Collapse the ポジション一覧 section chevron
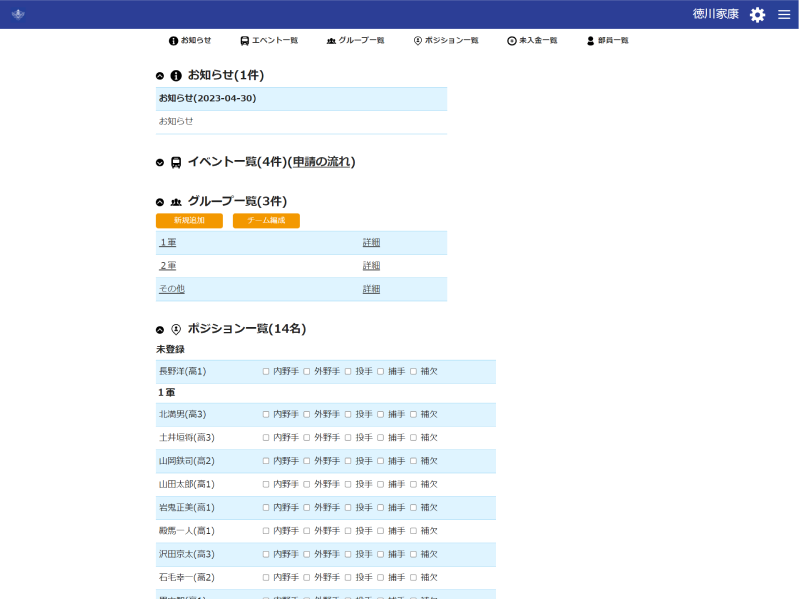This screenshot has width=800, height=600. [160, 329]
